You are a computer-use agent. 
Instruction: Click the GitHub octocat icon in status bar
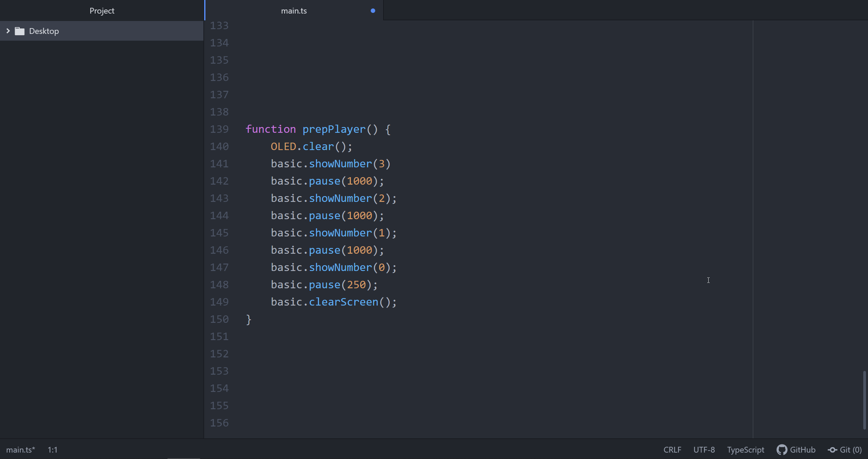coord(782,450)
